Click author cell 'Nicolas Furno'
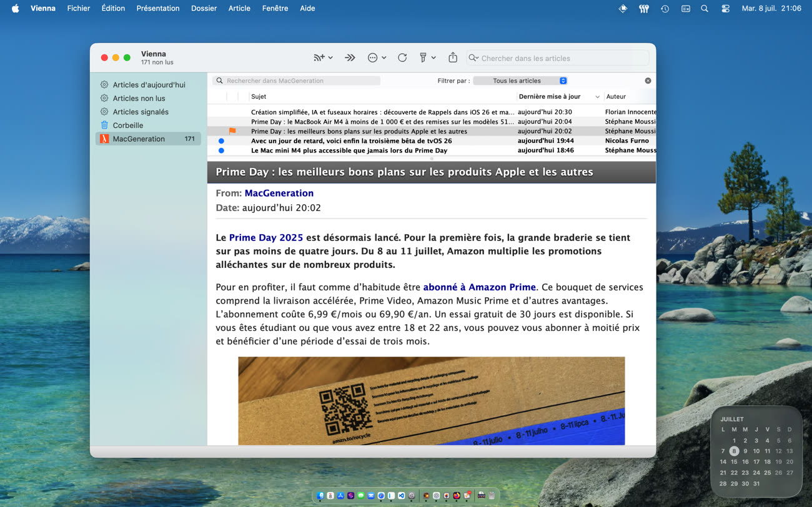The width and height of the screenshot is (812, 507). (626, 141)
